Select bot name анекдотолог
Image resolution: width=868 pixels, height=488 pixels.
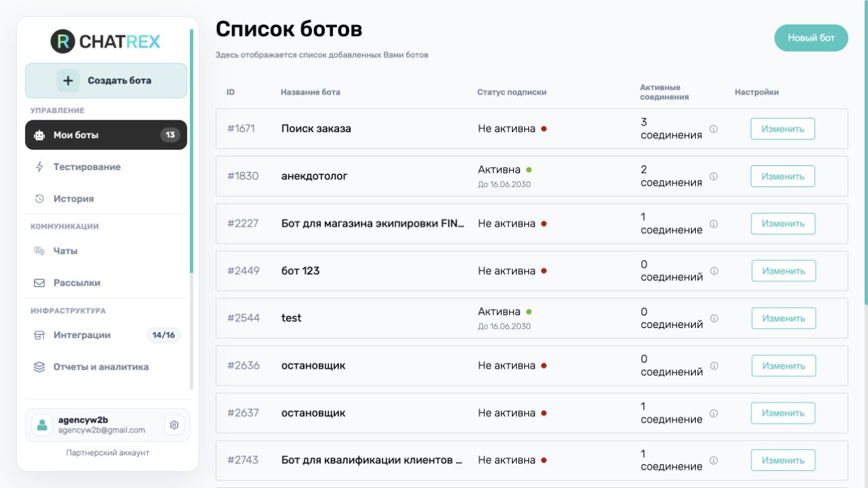pyautogui.click(x=315, y=176)
